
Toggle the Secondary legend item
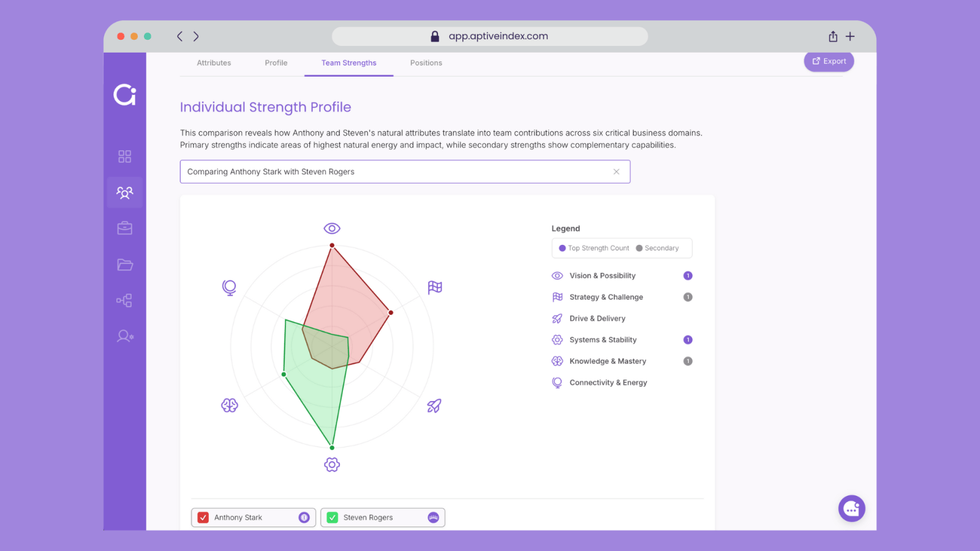[x=657, y=249]
